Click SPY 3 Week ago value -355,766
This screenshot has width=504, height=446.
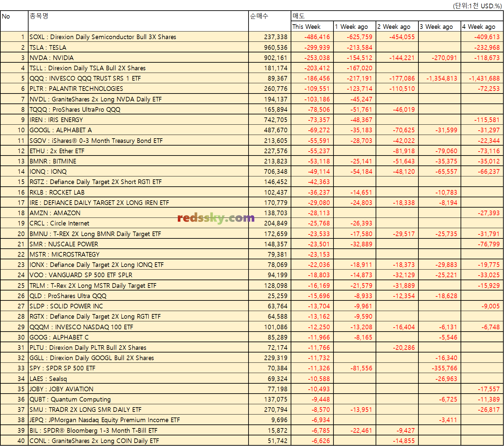pyautogui.click(x=444, y=368)
